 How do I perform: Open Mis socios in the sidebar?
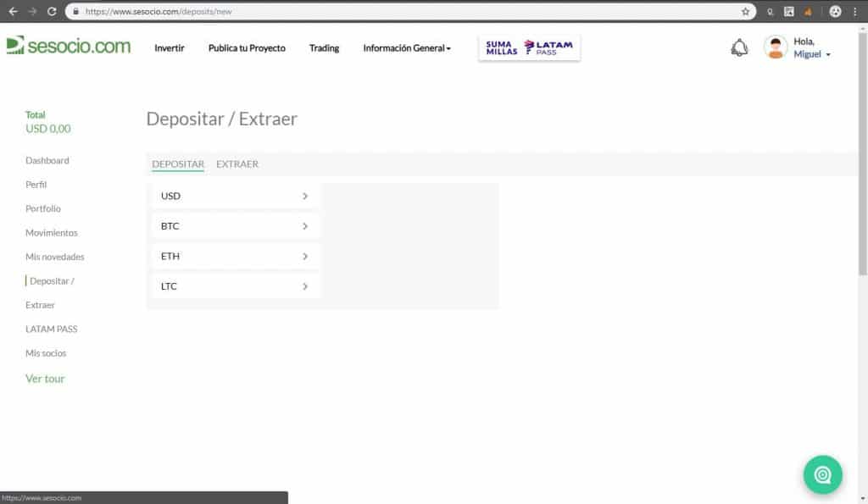(x=46, y=353)
